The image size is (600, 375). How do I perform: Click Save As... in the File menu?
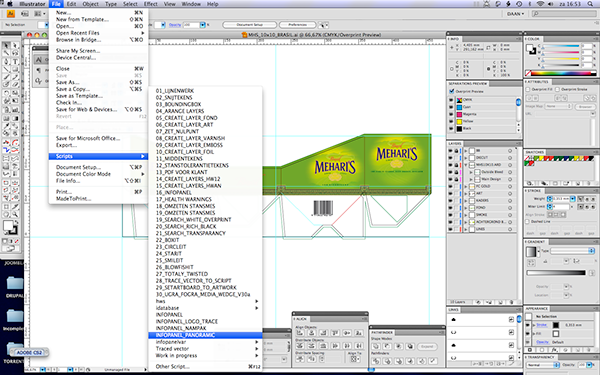click(x=98, y=82)
